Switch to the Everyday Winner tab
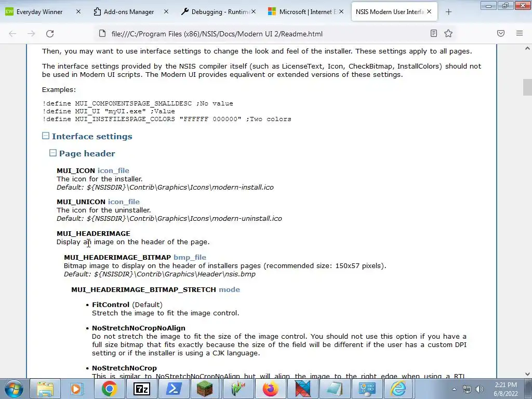Image resolution: width=532 pixels, height=399 pixels. (x=39, y=12)
